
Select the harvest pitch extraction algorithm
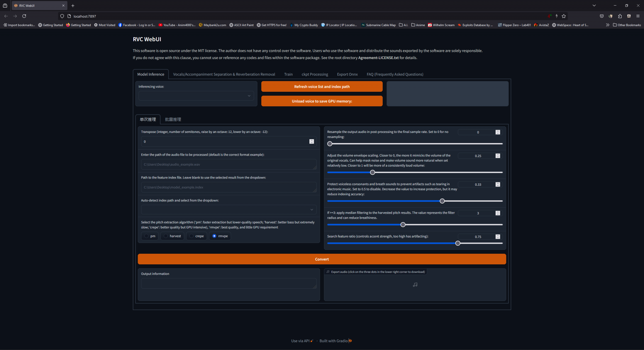coord(172,236)
